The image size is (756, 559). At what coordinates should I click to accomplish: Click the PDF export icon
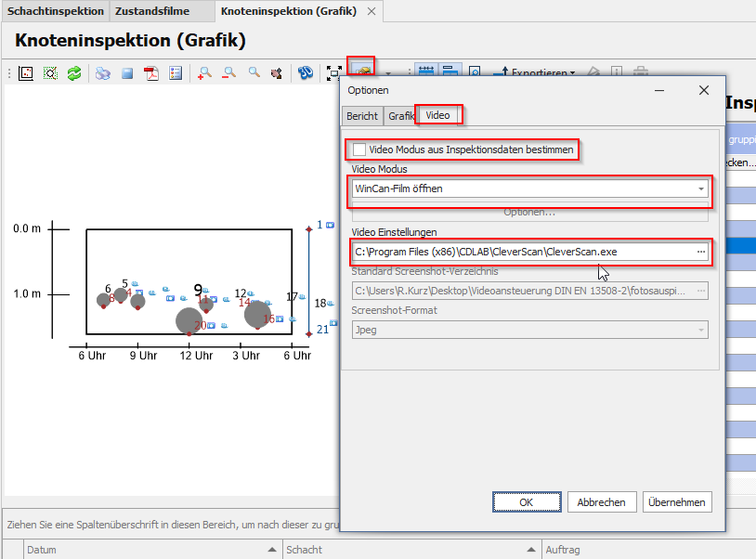pos(150,72)
